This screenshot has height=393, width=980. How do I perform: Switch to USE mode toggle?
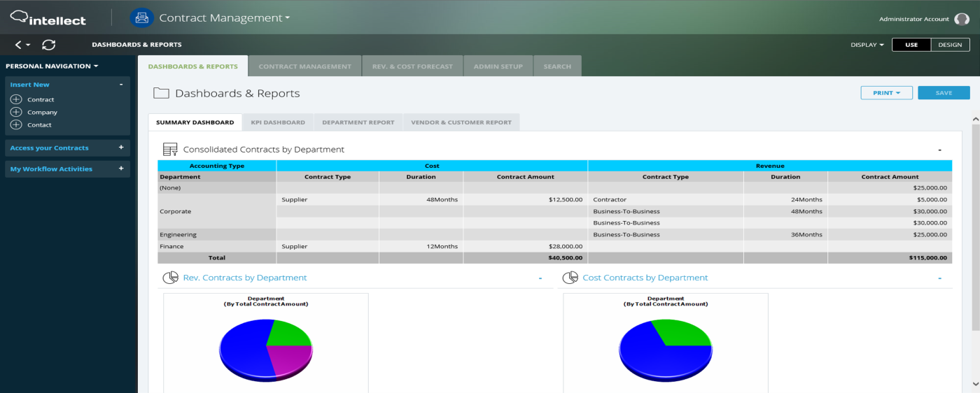(911, 45)
